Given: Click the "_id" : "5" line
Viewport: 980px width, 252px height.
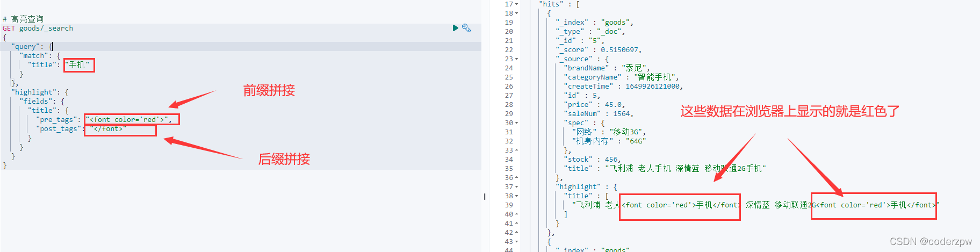Looking at the screenshot, I should (580, 41).
